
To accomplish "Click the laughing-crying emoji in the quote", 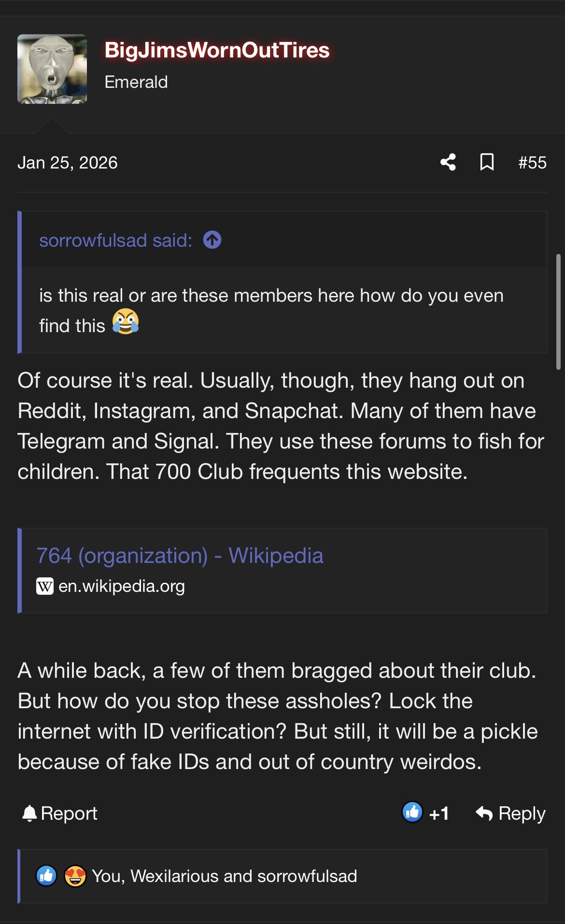I will 126,322.
